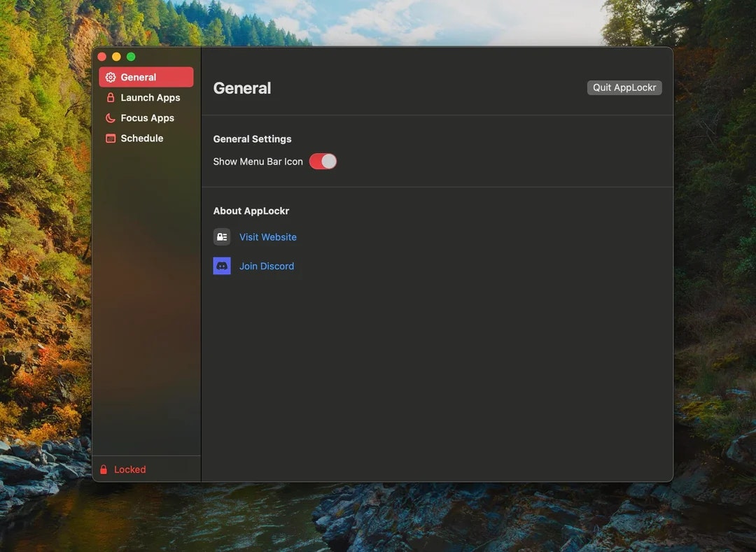Toggle the Show Menu Bar Icon switch

pyautogui.click(x=323, y=162)
